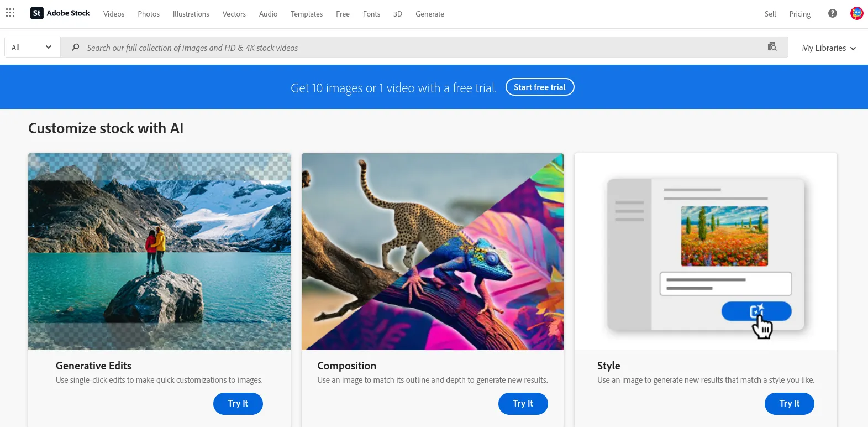
Task: Open the user profile avatar
Action: tap(856, 13)
